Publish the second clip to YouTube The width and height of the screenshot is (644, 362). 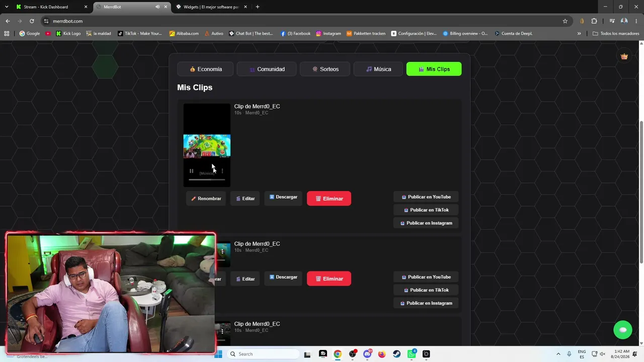click(x=426, y=277)
